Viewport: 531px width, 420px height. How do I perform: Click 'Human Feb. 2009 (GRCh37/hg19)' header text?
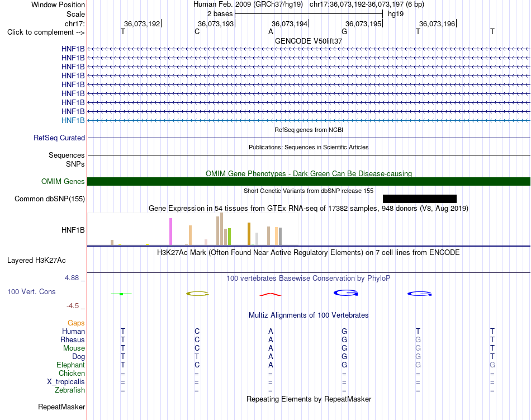click(x=248, y=4)
